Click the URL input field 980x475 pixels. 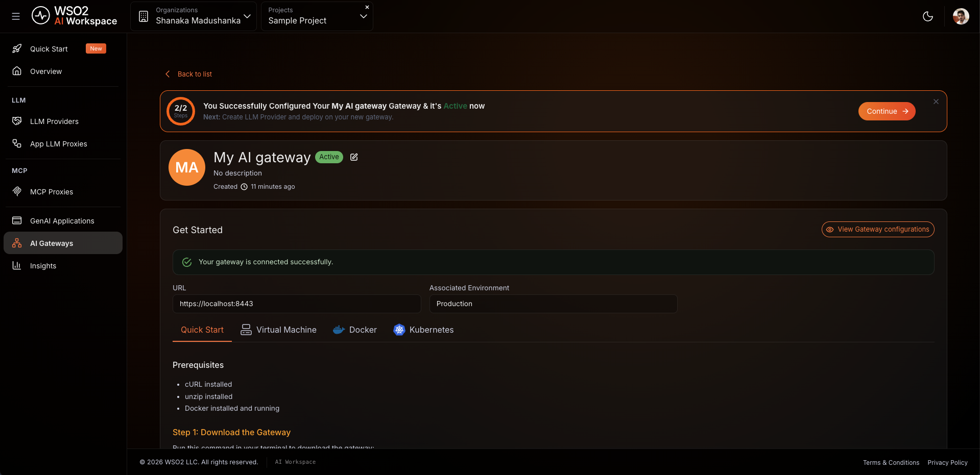297,304
